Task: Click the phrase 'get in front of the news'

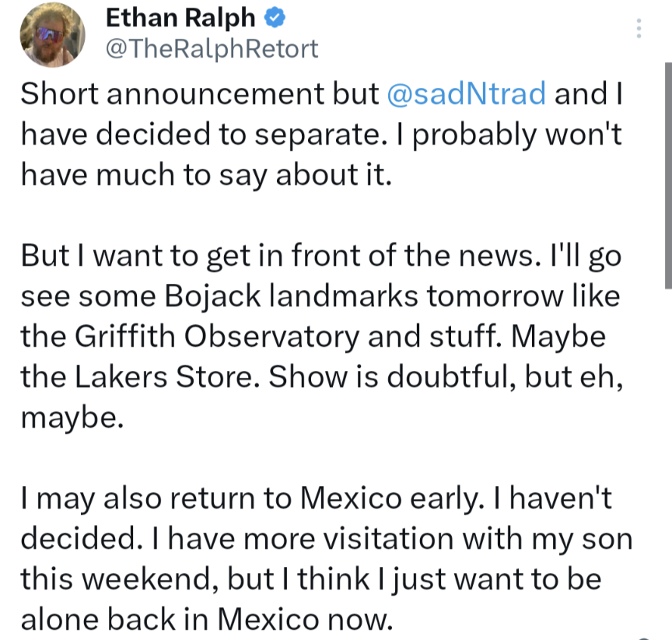Action: coord(371,256)
